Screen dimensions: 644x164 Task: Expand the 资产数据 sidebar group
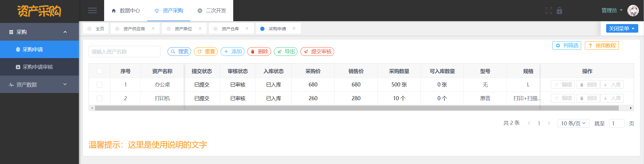[39, 84]
